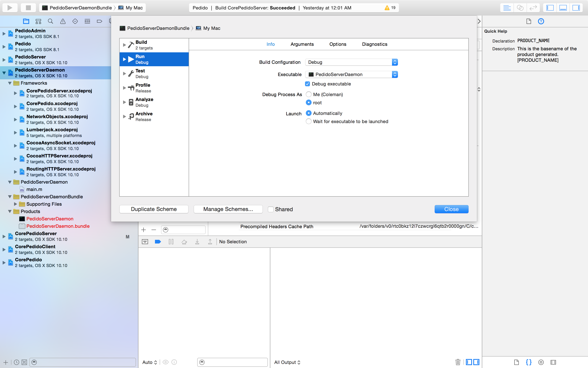This screenshot has width=588, height=368.
Task: Select the PedidoServerDaemon.bundle product
Action: [x=58, y=226]
